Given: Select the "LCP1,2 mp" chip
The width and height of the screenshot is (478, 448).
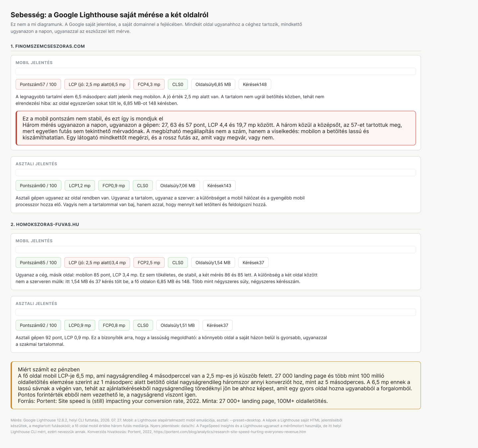Looking at the screenshot, I should [x=80, y=186].
